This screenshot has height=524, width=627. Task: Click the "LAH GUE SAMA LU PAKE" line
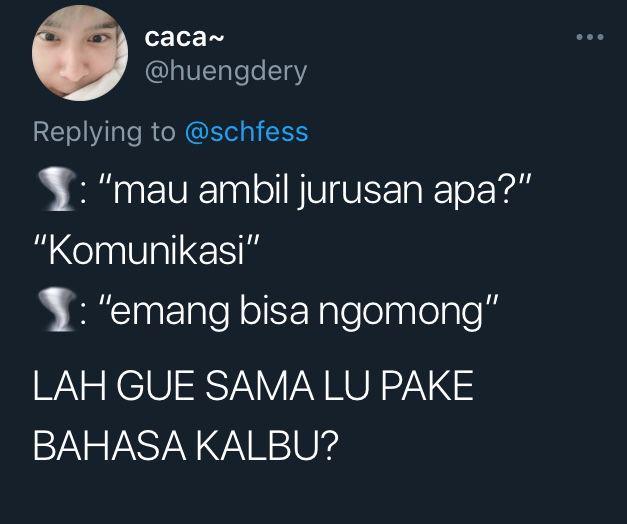tap(253, 385)
